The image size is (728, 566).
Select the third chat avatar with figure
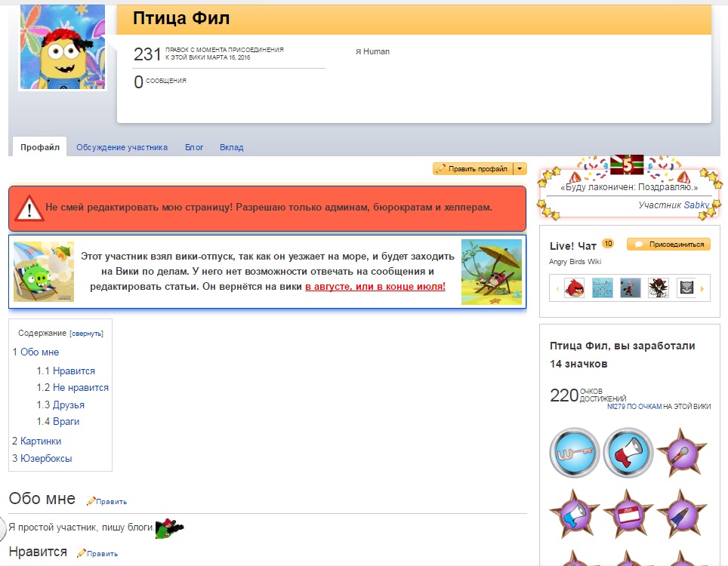(630, 288)
